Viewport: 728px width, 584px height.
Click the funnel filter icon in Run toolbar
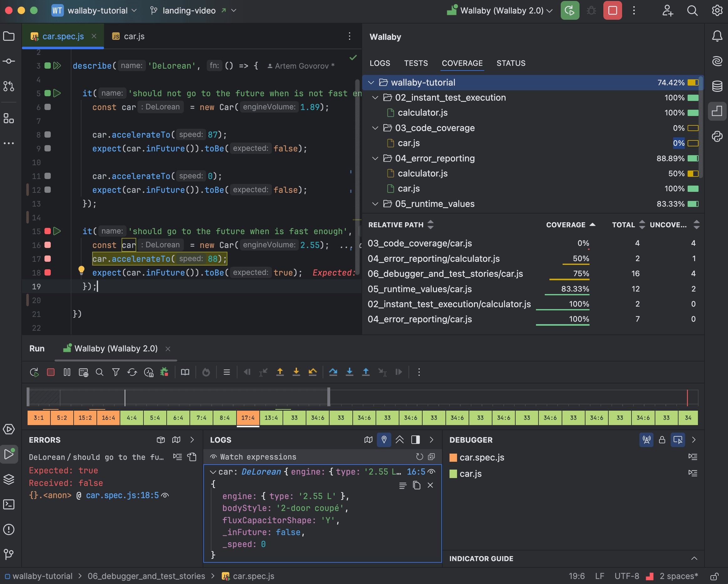point(116,372)
